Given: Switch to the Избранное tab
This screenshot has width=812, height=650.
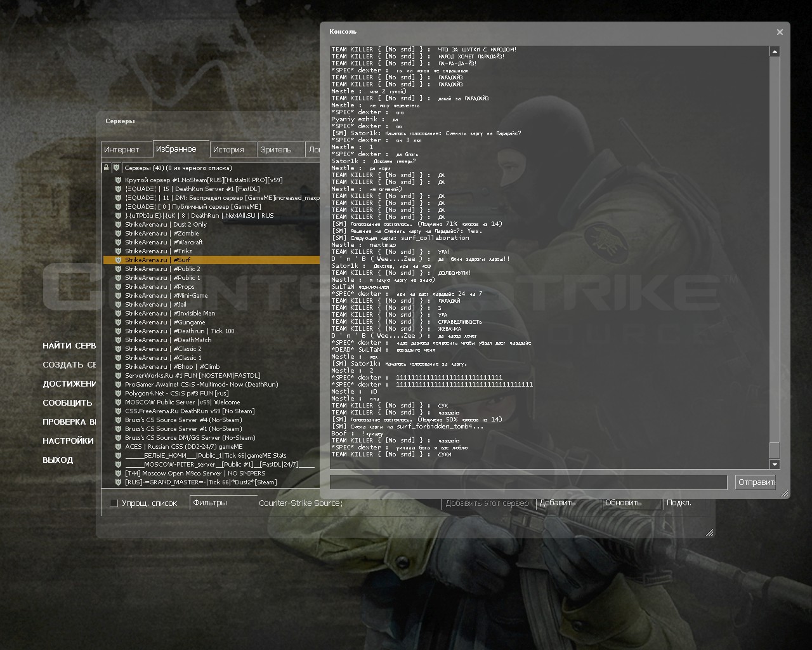Looking at the screenshot, I should click(181, 149).
